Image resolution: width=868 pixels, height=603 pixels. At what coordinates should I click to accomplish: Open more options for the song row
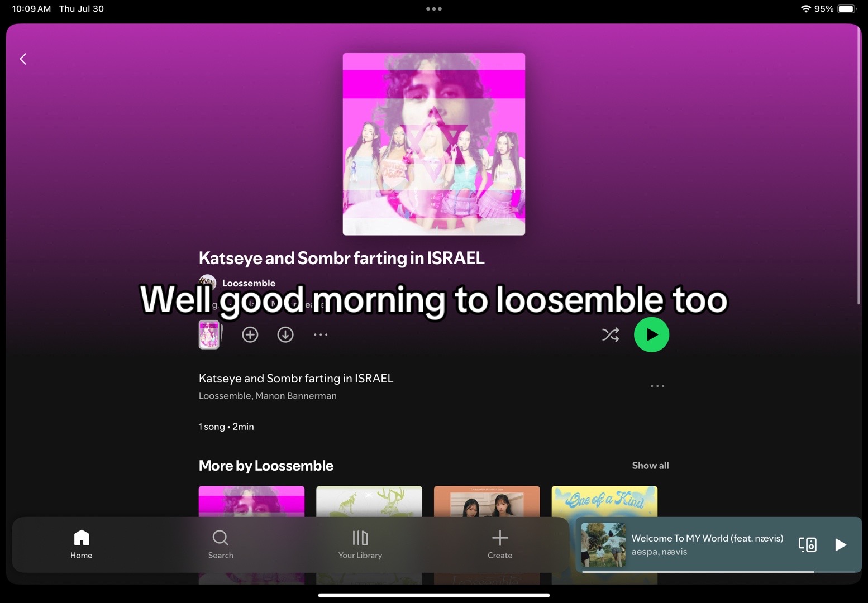[x=657, y=386]
